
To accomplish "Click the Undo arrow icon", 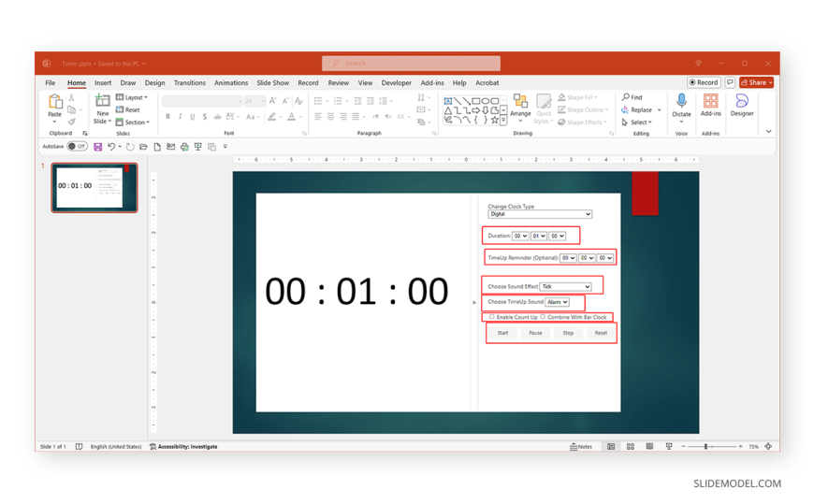I will 111,147.
